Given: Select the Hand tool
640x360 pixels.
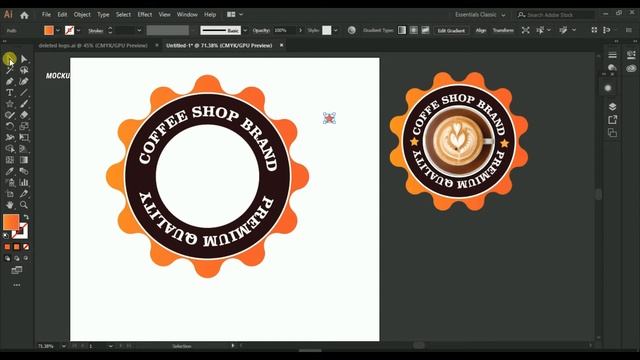Looking at the screenshot, I should pos(9,205).
